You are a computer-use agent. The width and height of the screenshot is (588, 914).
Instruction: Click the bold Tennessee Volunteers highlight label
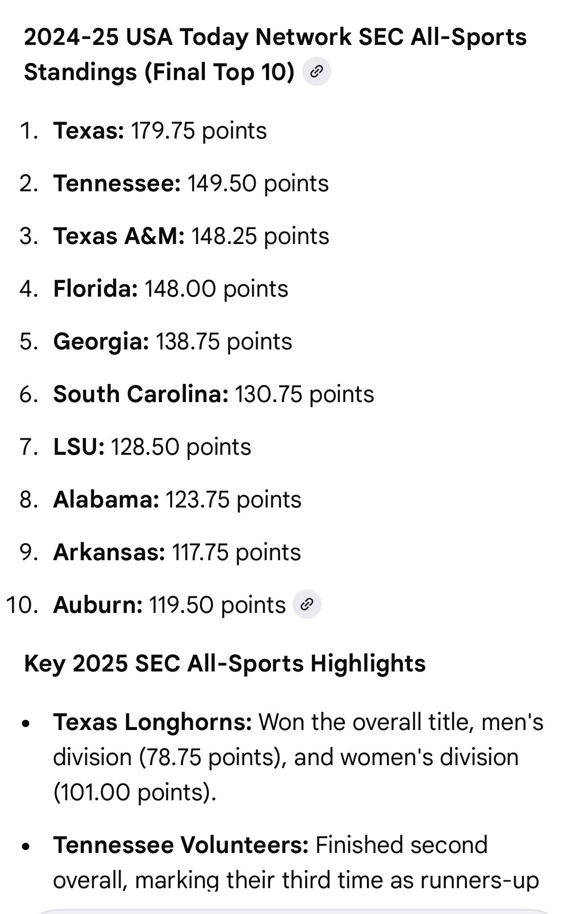click(181, 845)
